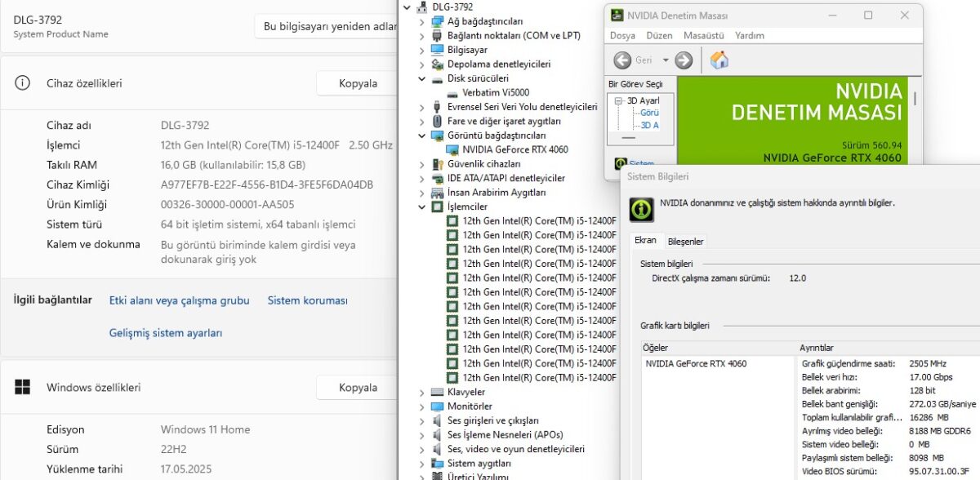
Task: Click the NVIDIA Control Panel home icon
Action: click(x=719, y=60)
